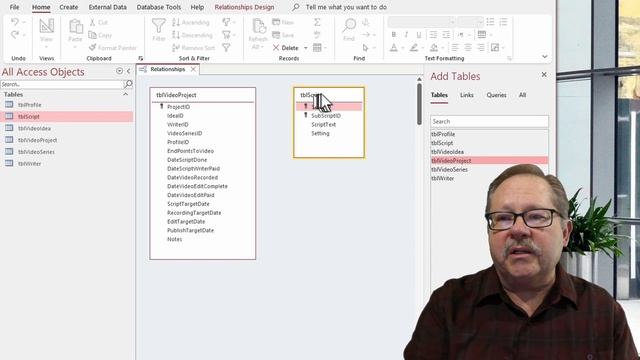Select tblVideoIdea in navigation pane
The width and height of the screenshot is (640, 360).
[x=34, y=128]
